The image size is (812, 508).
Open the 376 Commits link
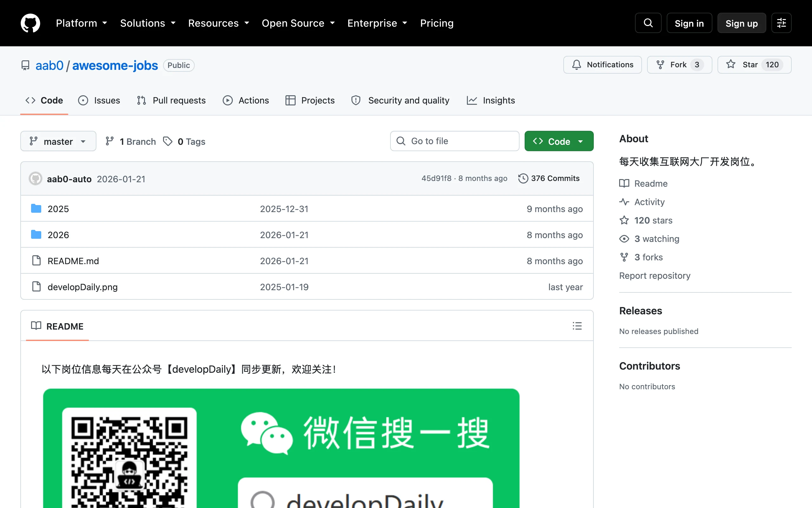[x=549, y=178]
